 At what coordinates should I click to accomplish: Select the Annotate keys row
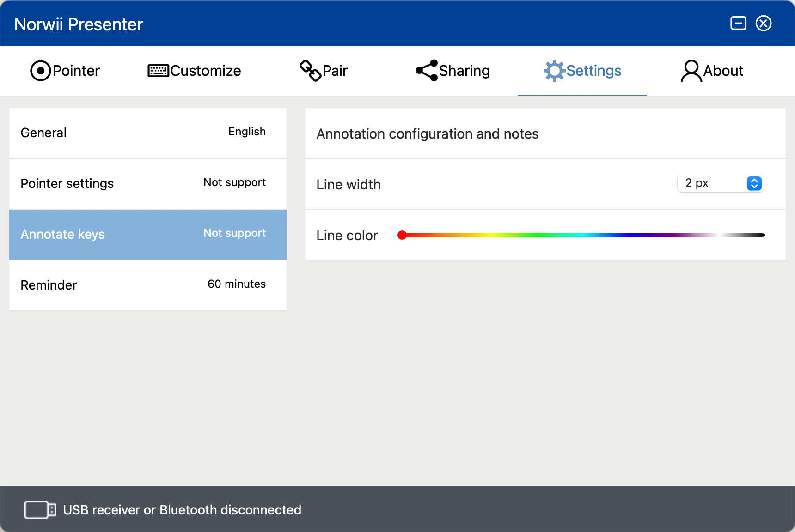point(148,235)
